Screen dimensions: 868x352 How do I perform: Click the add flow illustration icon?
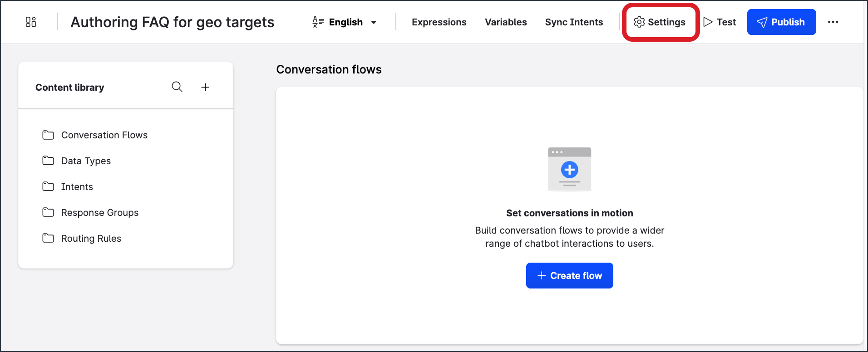coord(569,169)
